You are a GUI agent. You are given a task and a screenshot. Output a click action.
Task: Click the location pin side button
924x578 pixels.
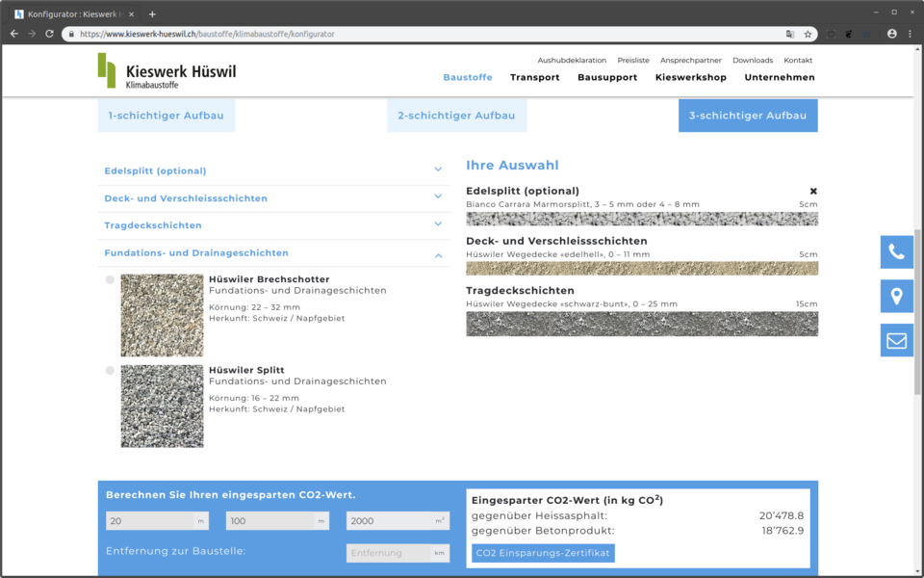coord(897,296)
